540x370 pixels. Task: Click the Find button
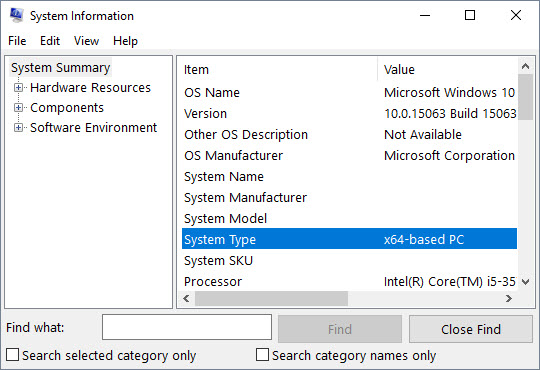[x=340, y=329]
